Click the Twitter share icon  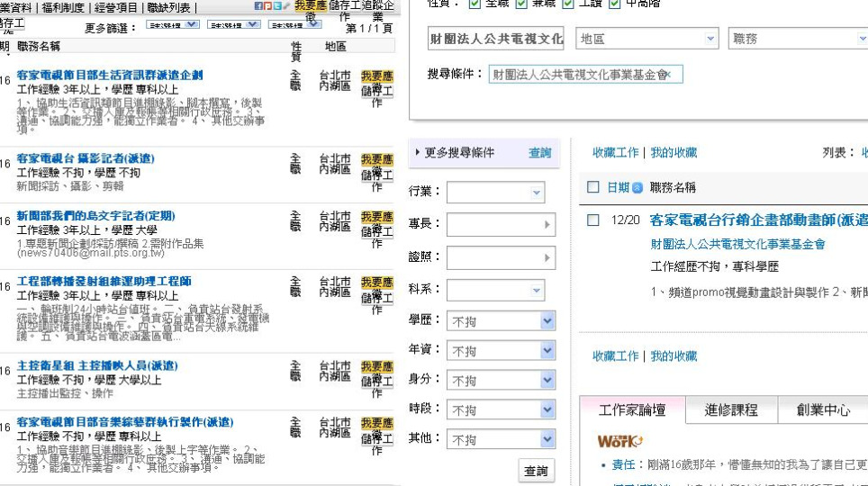pos(276,6)
